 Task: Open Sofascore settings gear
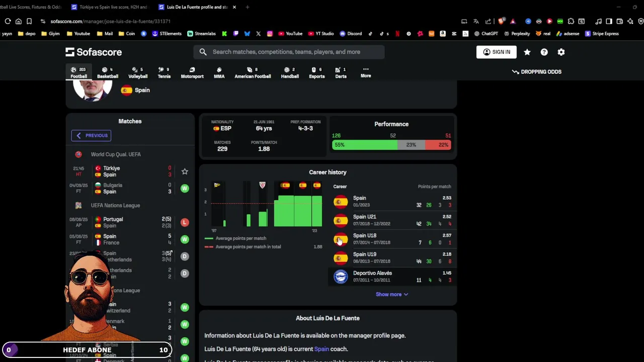pyautogui.click(x=561, y=52)
